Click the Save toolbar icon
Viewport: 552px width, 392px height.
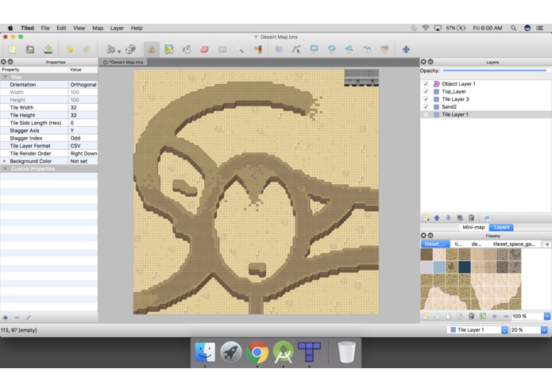tap(48, 49)
